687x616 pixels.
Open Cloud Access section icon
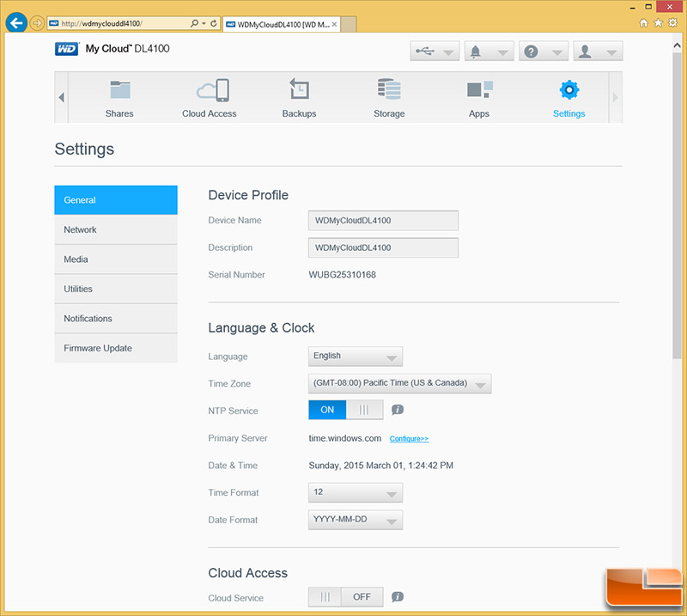pos(213,90)
